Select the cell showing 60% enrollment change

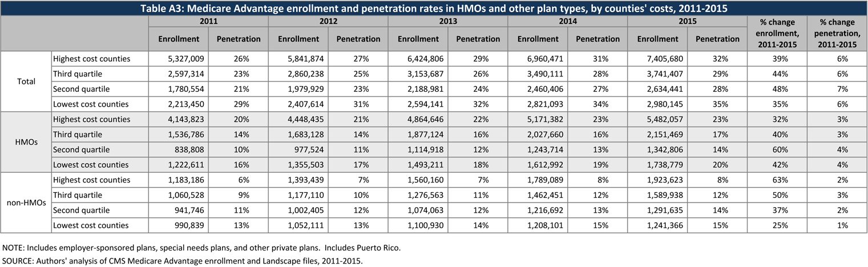[777, 149]
